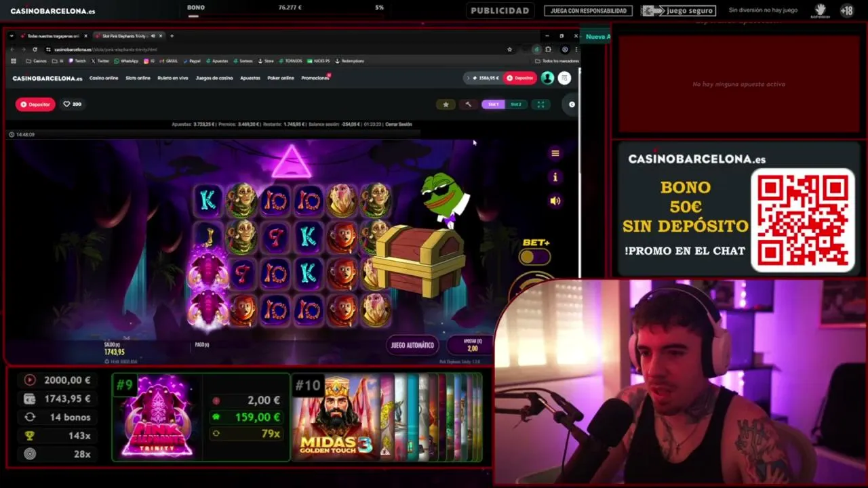Click the Depositar button in the header
The width and height of the screenshot is (868, 488).
[519, 78]
